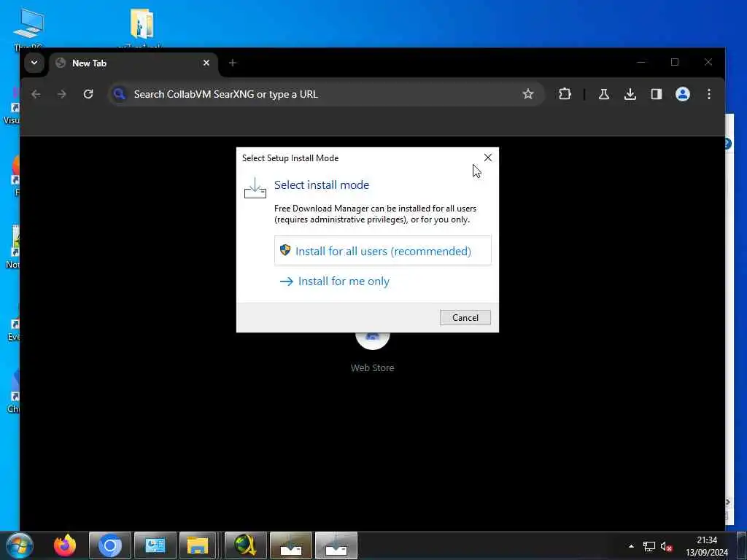Image resolution: width=747 pixels, height=560 pixels.
Task: Open the browser profile avatar
Action: point(682,94)
